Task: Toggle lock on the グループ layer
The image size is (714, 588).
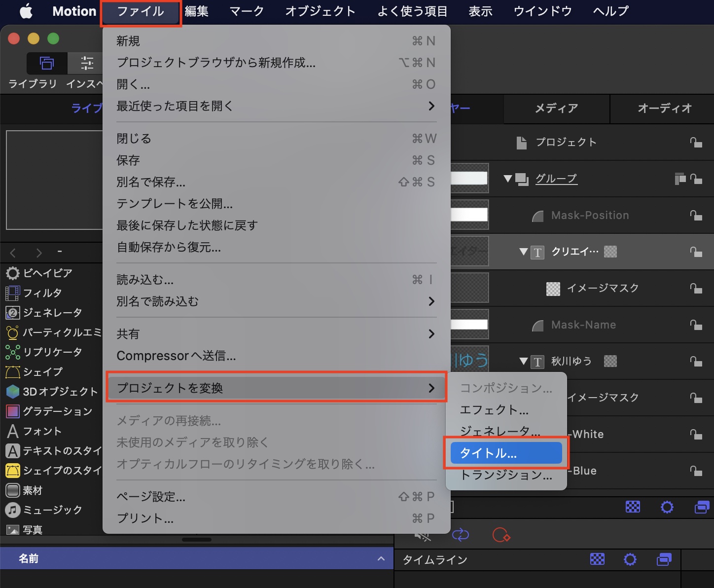Action: pyautogui.click(x=696, y=179)
